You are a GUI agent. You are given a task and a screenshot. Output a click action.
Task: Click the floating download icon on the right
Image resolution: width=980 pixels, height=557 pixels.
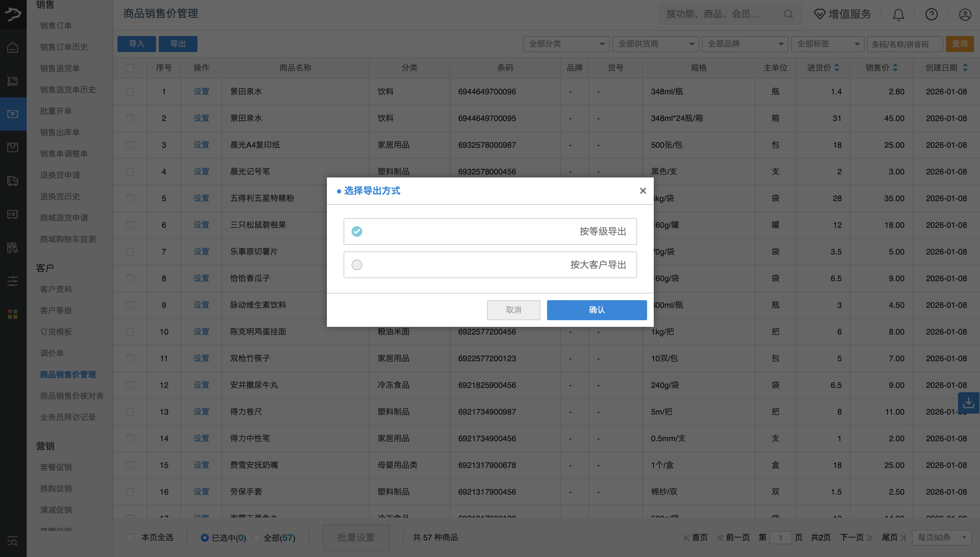coord(969,403)
